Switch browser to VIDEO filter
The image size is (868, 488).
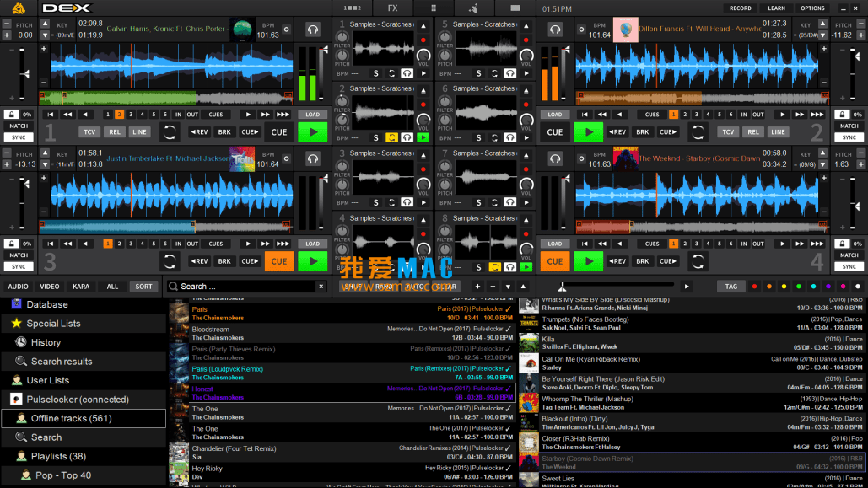click(49, 287)
